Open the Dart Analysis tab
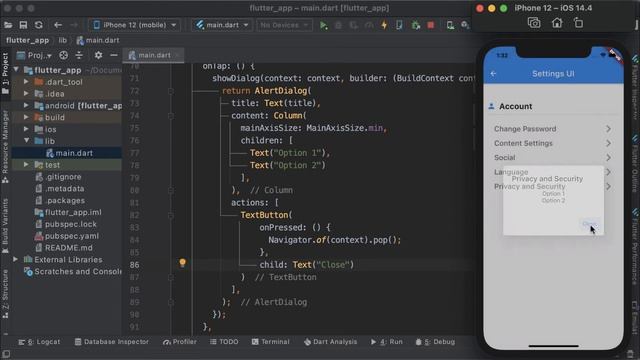This screenshot has height=360, width=640. 330,342
